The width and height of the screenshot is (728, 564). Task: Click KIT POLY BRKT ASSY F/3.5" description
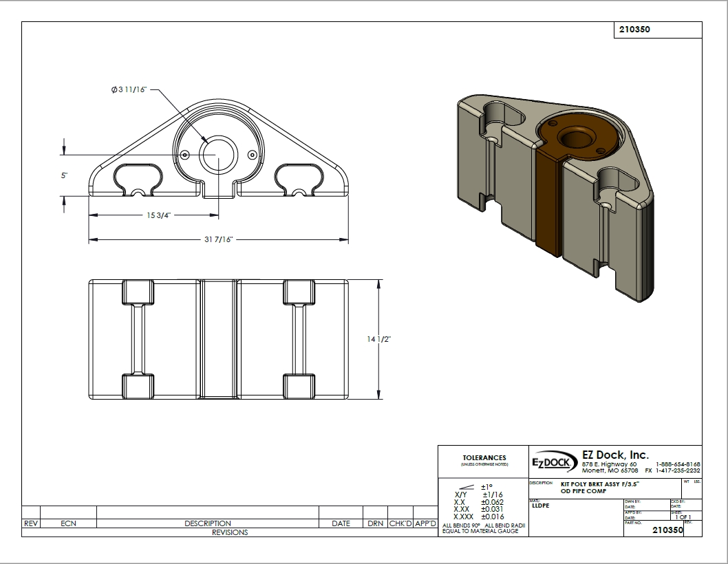[600, 484]
